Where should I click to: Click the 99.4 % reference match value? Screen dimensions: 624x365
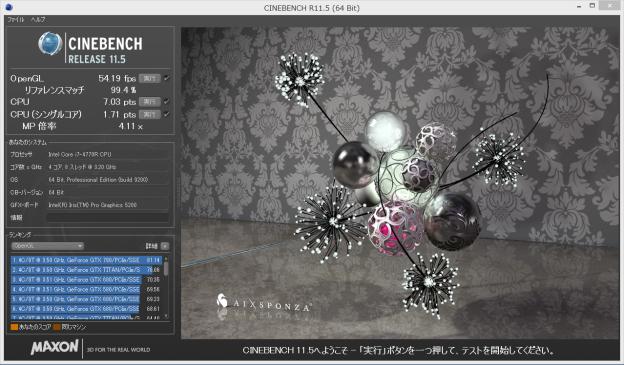123,90
